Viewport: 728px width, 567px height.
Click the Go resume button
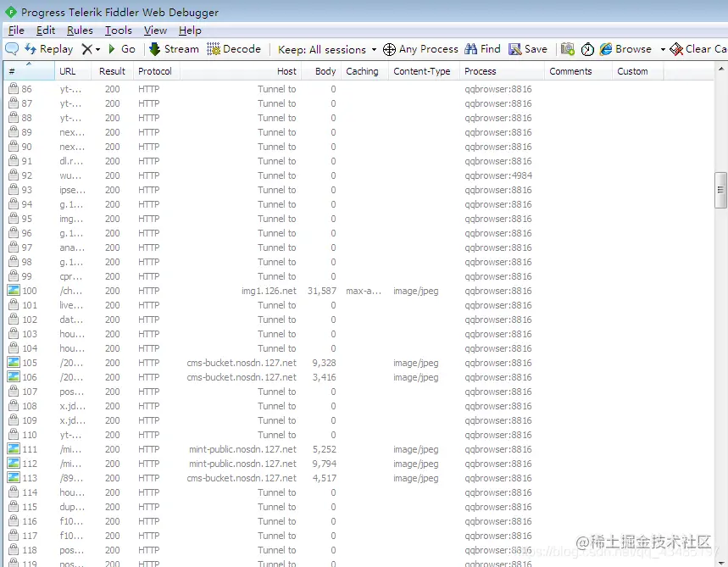click(x=122, y=49)
